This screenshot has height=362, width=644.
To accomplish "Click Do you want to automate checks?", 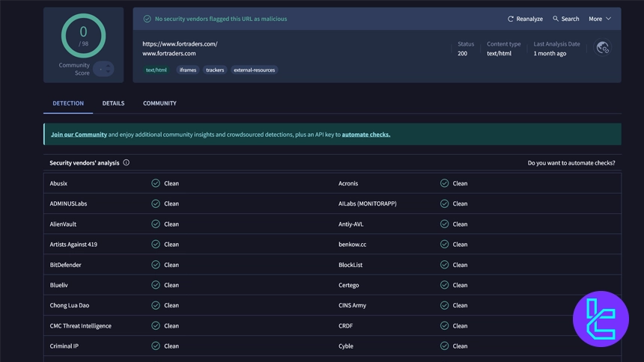I will (x=571, y=163).
